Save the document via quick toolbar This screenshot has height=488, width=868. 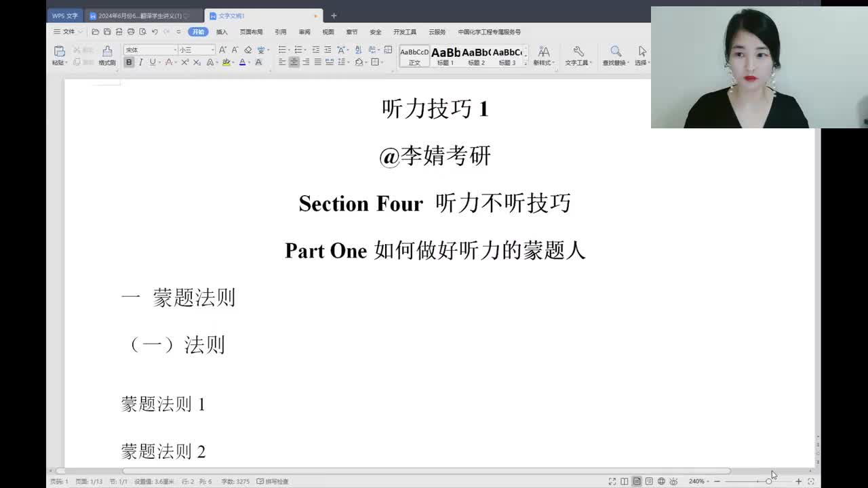click(107, 32)
